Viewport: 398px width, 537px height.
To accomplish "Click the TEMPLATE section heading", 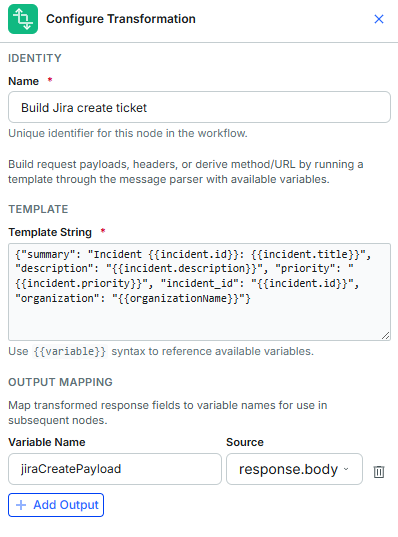I will 38,209.
